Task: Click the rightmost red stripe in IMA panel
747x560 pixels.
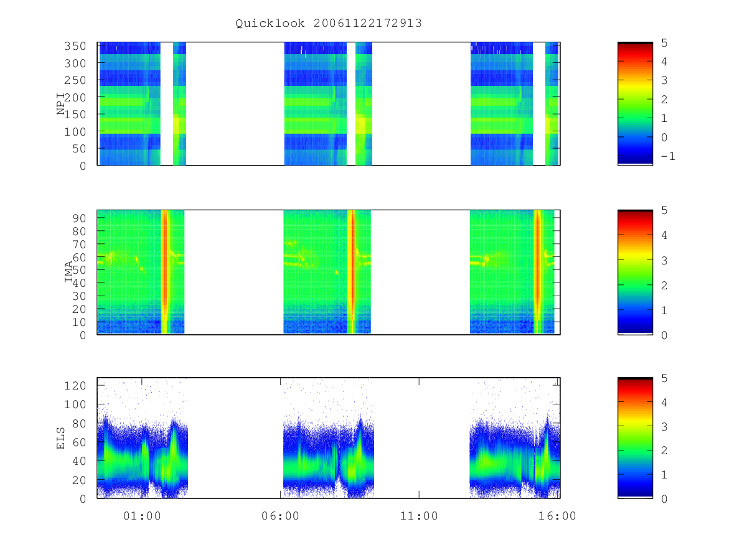Action: click(537, 272)
